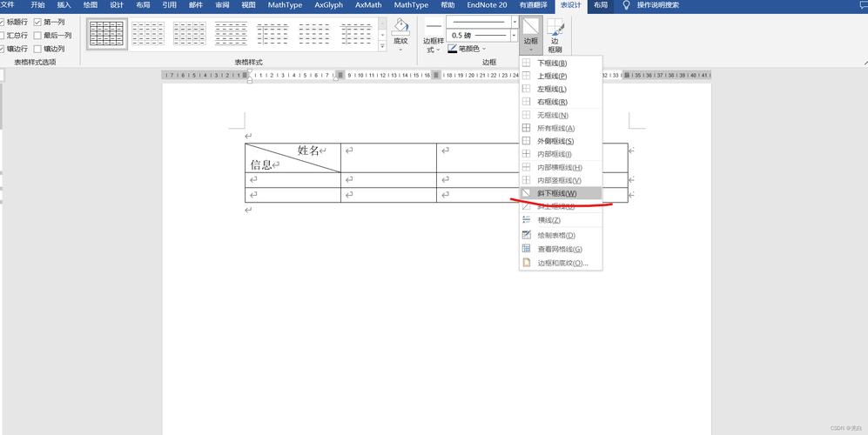868x435 pixels.
Task: Select last visible table style thumbnail
Action: coord(356,34)
